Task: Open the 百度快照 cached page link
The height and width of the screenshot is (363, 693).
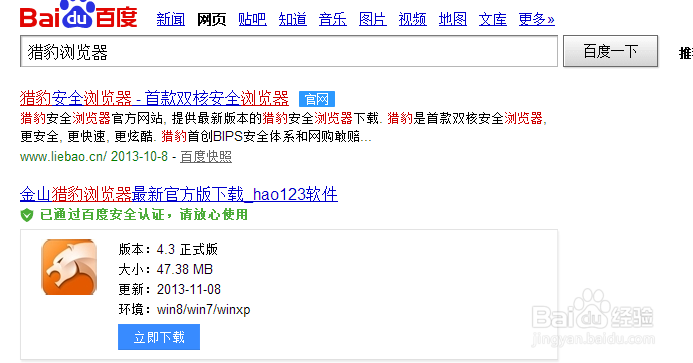Action: pyautogui.click(x=206, y=157)
